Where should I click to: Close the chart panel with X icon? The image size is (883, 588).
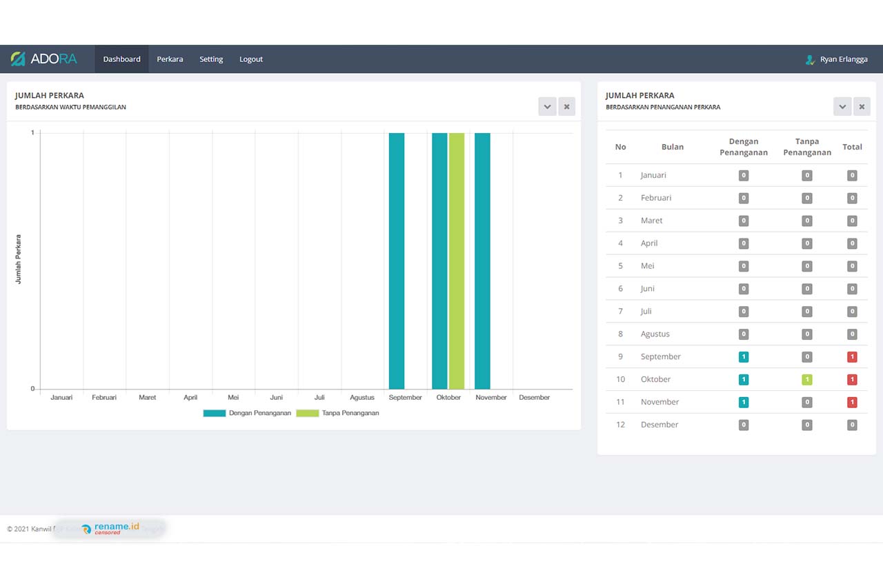click(566, 107)
